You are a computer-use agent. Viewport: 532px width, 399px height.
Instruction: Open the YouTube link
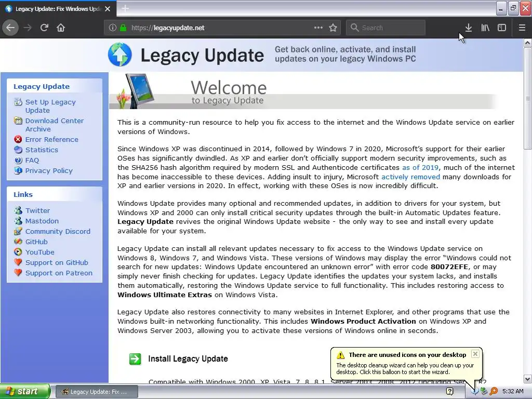pyautogui.click(x=39, y=252)
